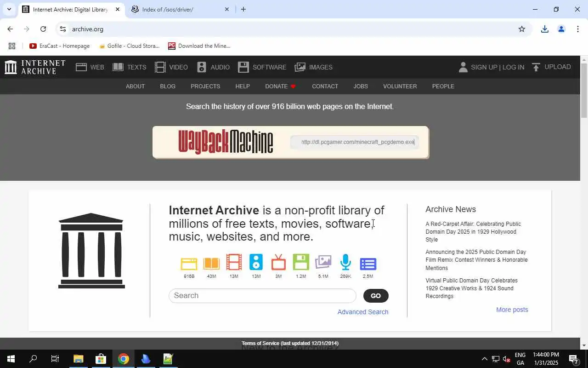Show hidden system tray icons
This screenshot has height=368, width=588.
coord(484,359)
